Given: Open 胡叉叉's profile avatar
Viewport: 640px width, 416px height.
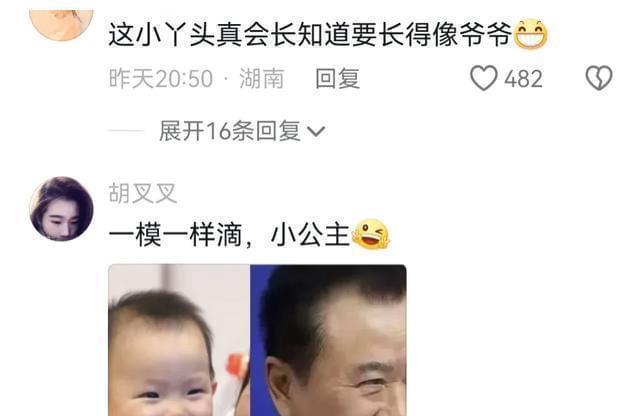Looking at the screenshot, I should pos(62,209).
